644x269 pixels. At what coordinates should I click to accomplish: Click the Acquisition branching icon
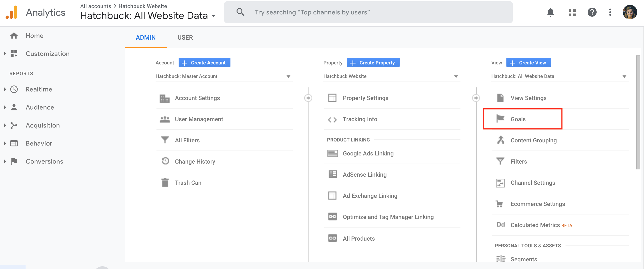click(x=14, y=125)
